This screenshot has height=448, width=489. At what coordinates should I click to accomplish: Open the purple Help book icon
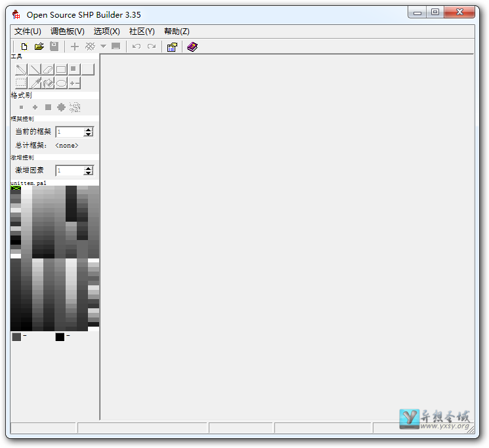[x=192, y=47]
